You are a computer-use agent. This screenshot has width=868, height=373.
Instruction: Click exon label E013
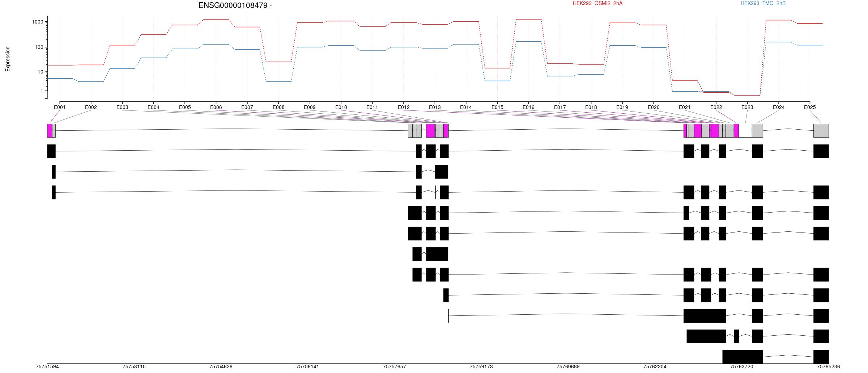[x=435, y=107]
